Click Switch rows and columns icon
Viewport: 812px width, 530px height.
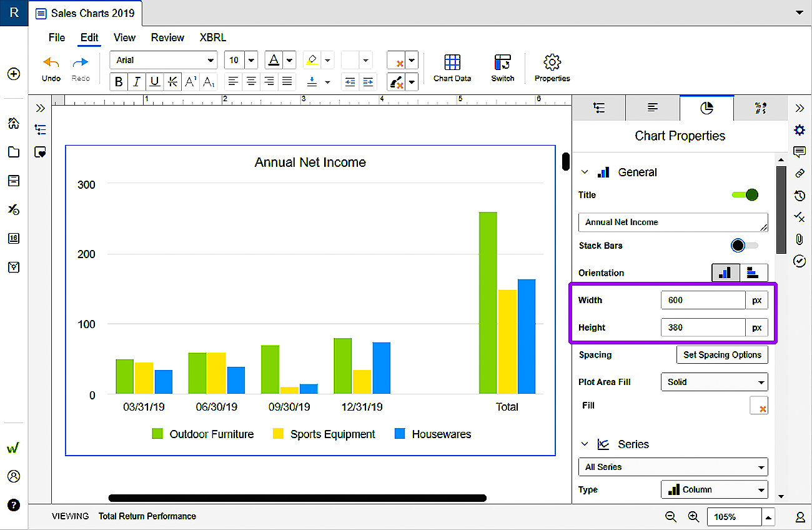502,63
